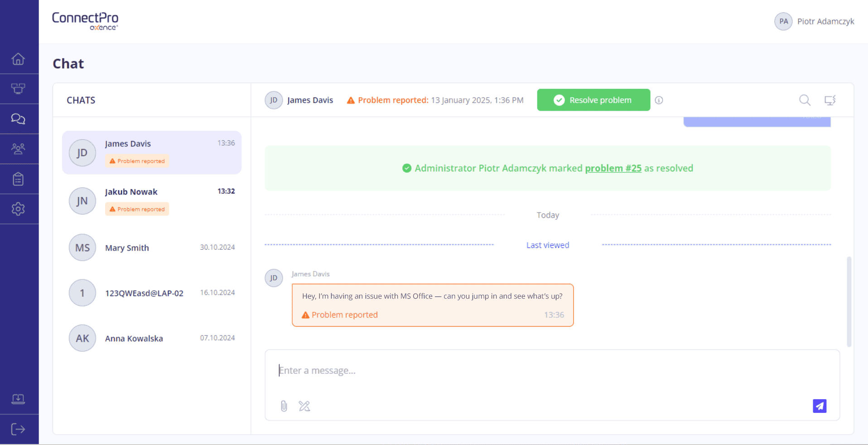868x445 pixels.
Task: Open the clipboard tasks icon in sidebar
Action: [x=18, y=179]
